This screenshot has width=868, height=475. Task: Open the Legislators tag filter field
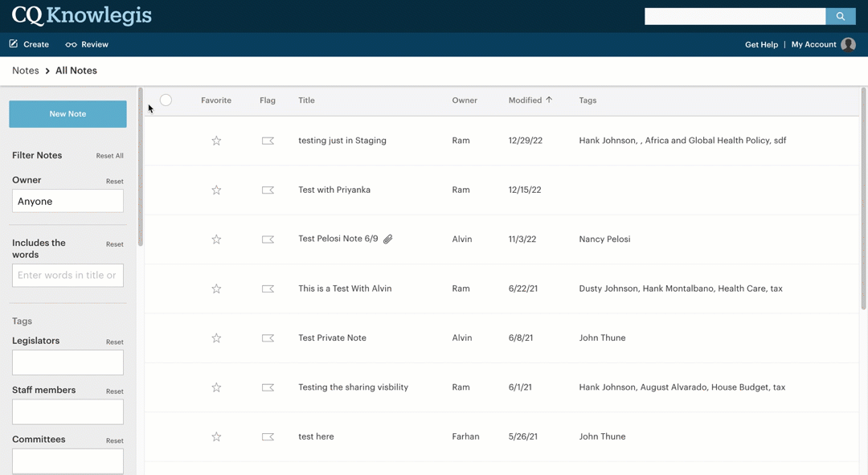[68, 362]
